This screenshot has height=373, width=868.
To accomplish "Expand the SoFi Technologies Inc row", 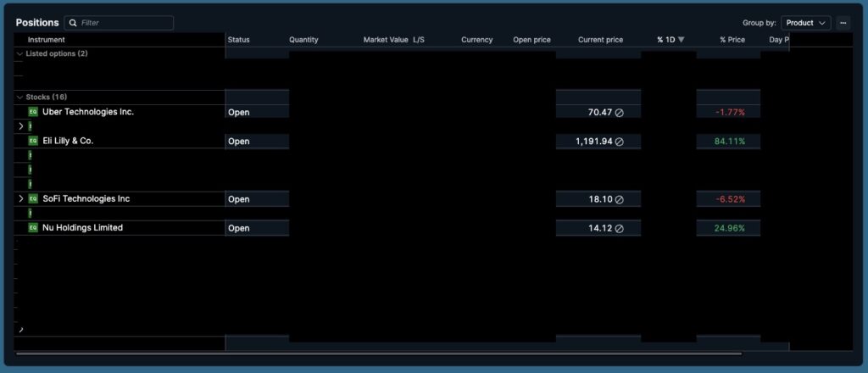I will coord(21,198).
